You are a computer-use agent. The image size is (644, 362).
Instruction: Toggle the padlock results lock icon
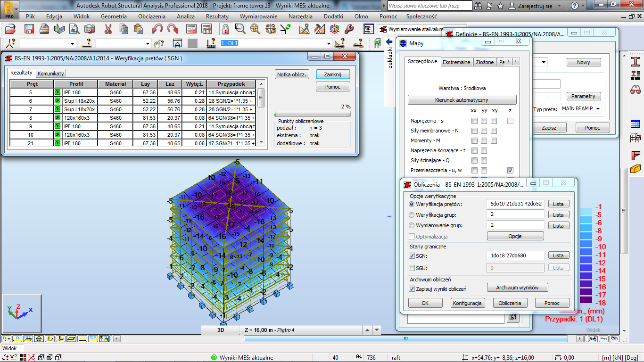point(225,28)
